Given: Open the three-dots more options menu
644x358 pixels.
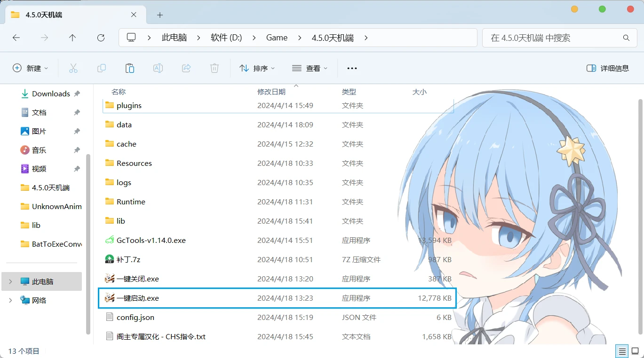Looking at the screenshot, I should 352,68.
